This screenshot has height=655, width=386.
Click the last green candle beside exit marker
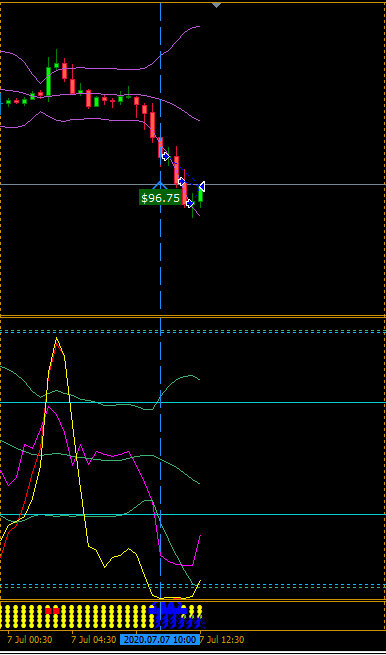(201, 196)
